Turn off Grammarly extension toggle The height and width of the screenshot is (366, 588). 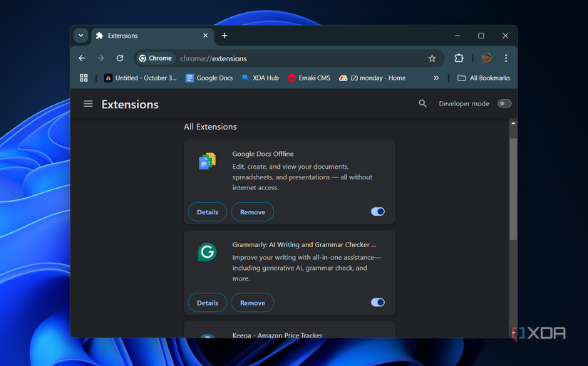(378, 303)
